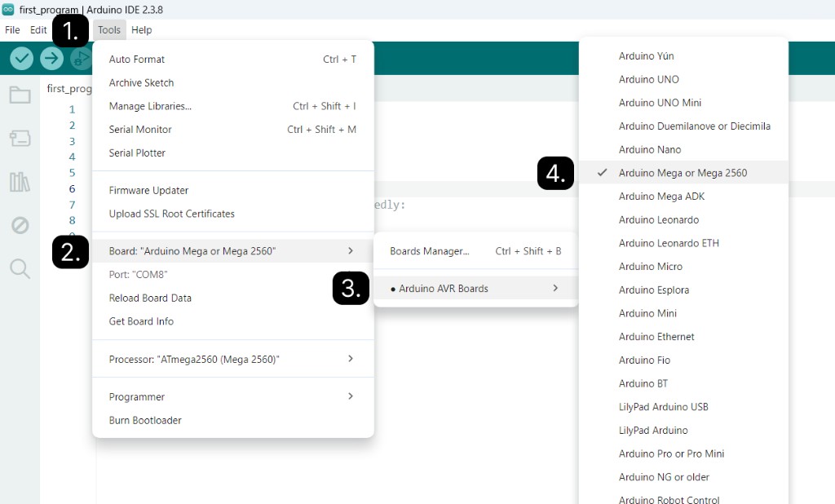Select Arduino Leonardo board

tap(683, 219)
